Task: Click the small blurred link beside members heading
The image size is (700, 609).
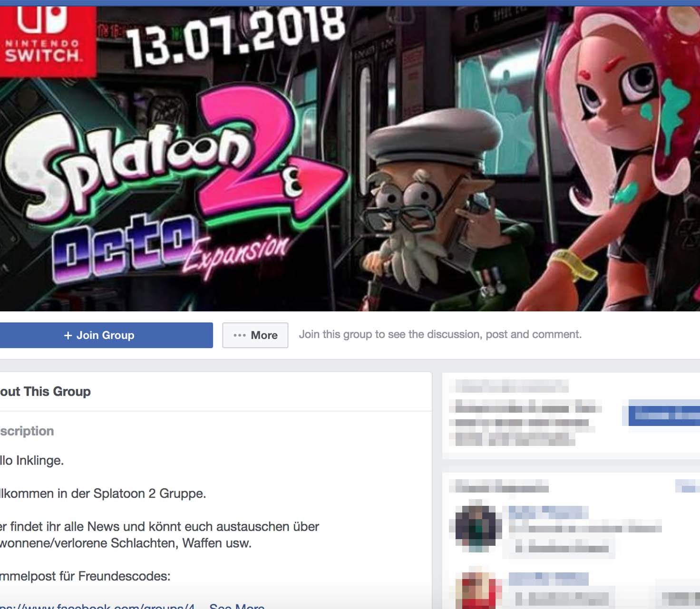Action: [x=687, y=486]
